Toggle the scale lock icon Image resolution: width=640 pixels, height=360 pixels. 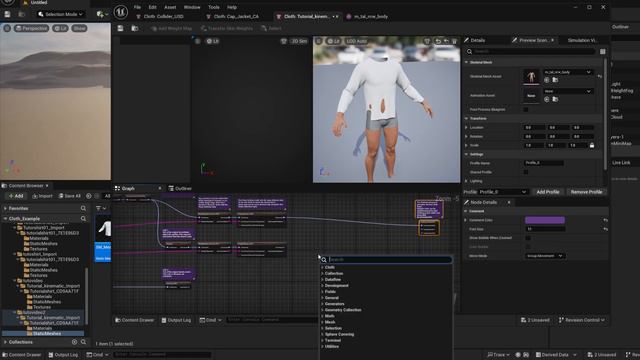pyautogui.click(x=592, y=145)
